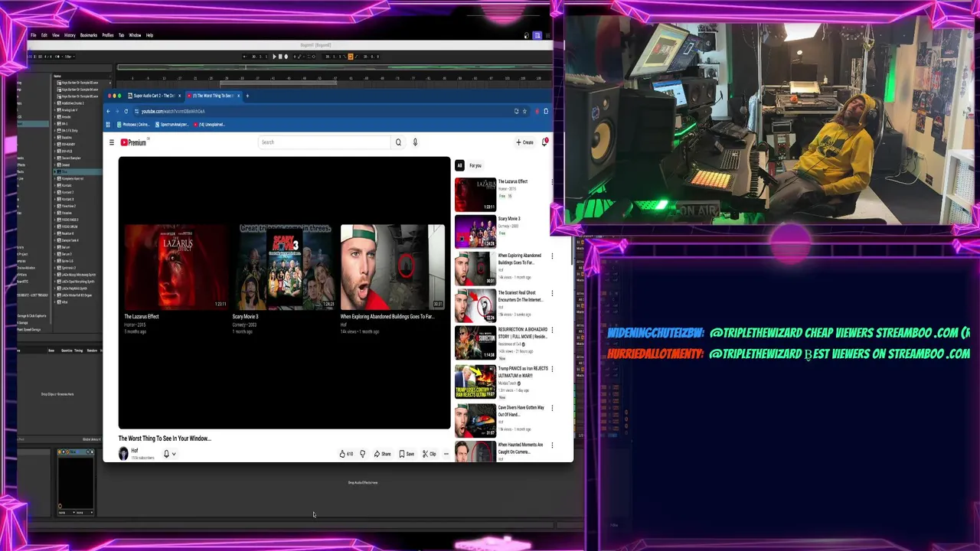The width and height of the screenshot is (980, 551).
Task: Expand Analog Lab V in DAW browser
Action: [x=54, y=109]
